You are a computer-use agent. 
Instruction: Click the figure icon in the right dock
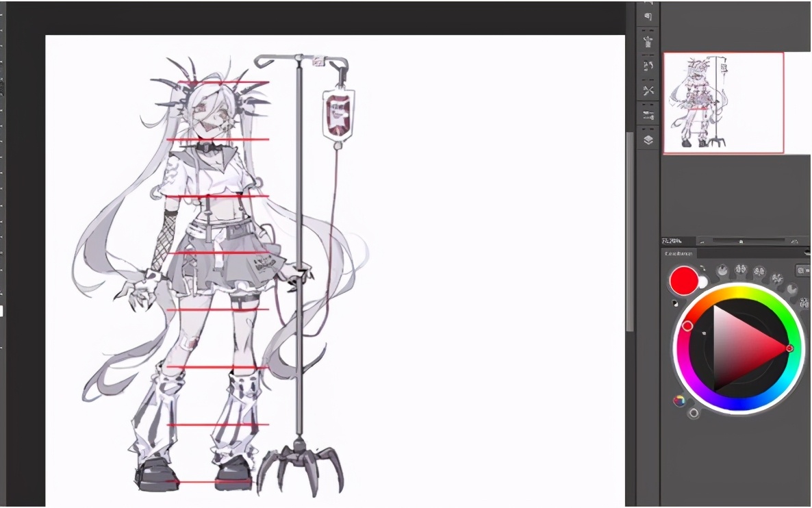click(648, 41)
